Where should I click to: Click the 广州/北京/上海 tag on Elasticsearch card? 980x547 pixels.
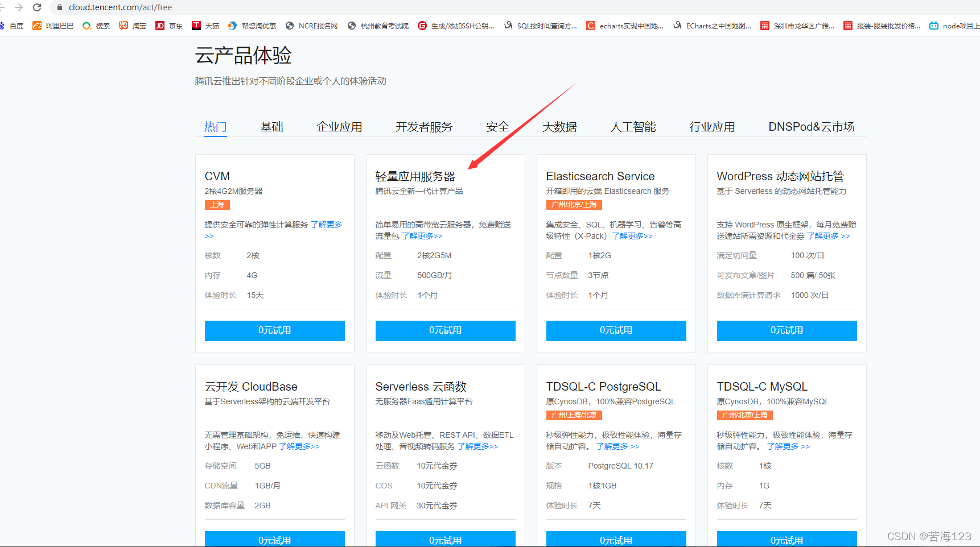tap(574, 205)
